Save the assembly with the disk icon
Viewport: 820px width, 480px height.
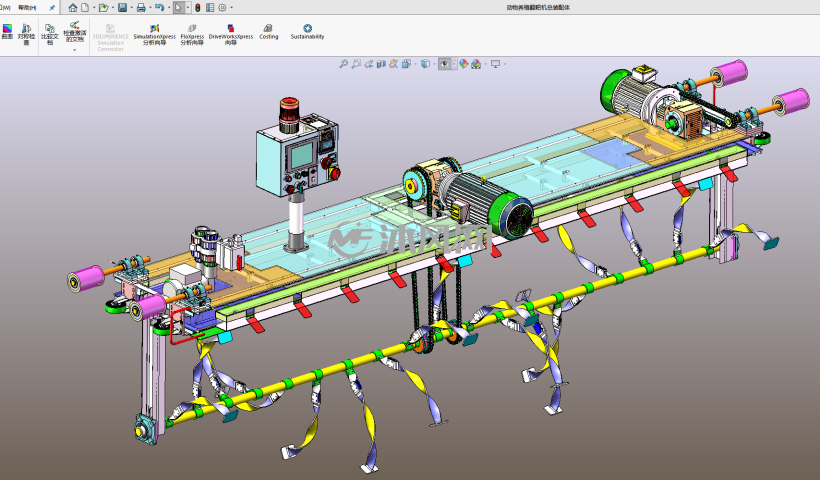122,7
